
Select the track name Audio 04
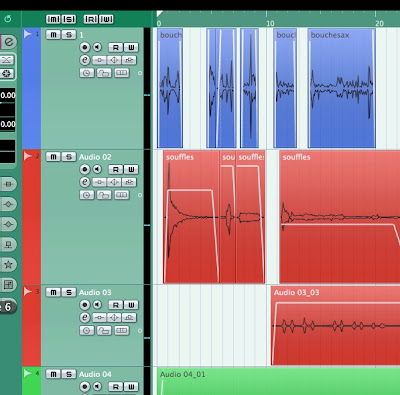click(x=95, y=375)
